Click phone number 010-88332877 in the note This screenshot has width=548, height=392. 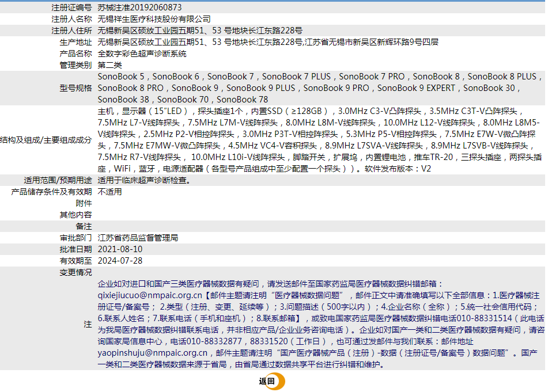[x=214, y=341]
